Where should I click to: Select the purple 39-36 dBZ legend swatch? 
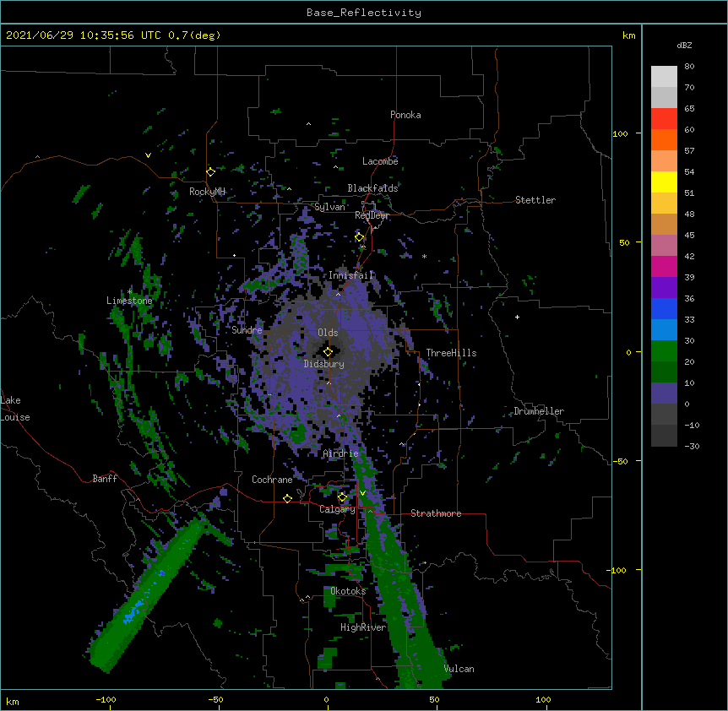664,287
